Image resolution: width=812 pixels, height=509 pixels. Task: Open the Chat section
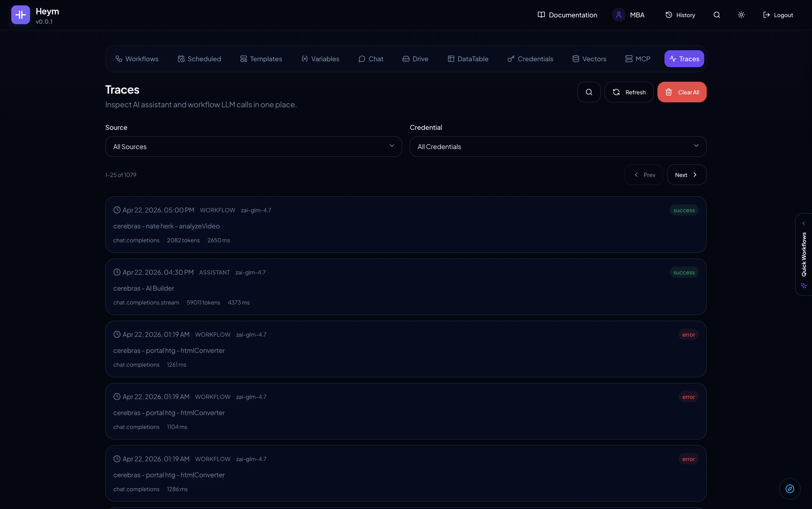point(371,58)
